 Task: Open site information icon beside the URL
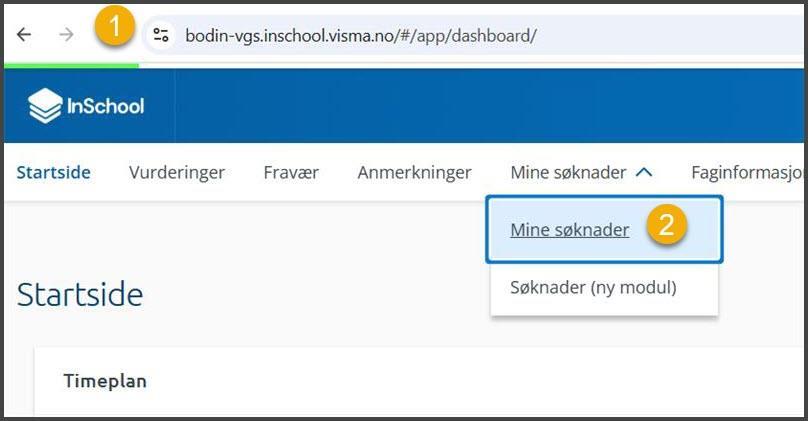click(161, 35)
